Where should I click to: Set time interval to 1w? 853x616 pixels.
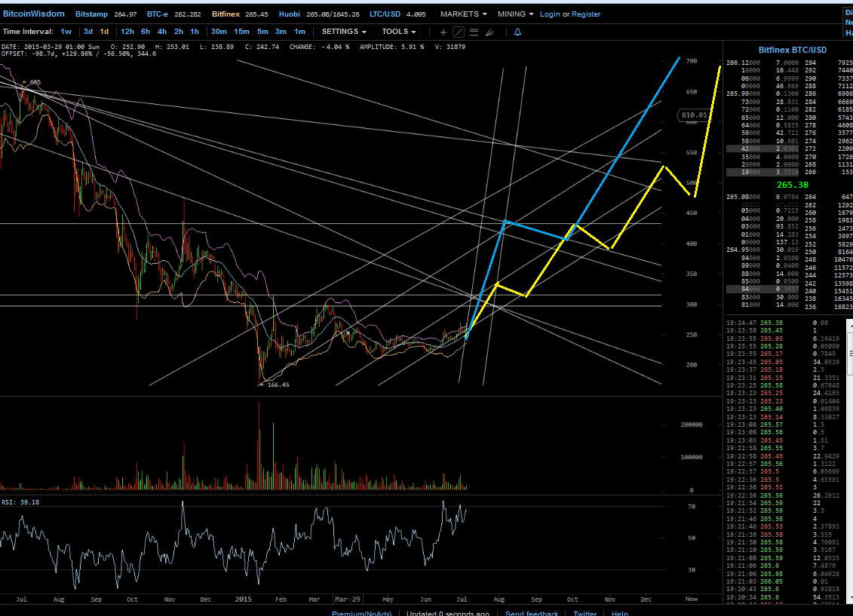coord(66,32)
